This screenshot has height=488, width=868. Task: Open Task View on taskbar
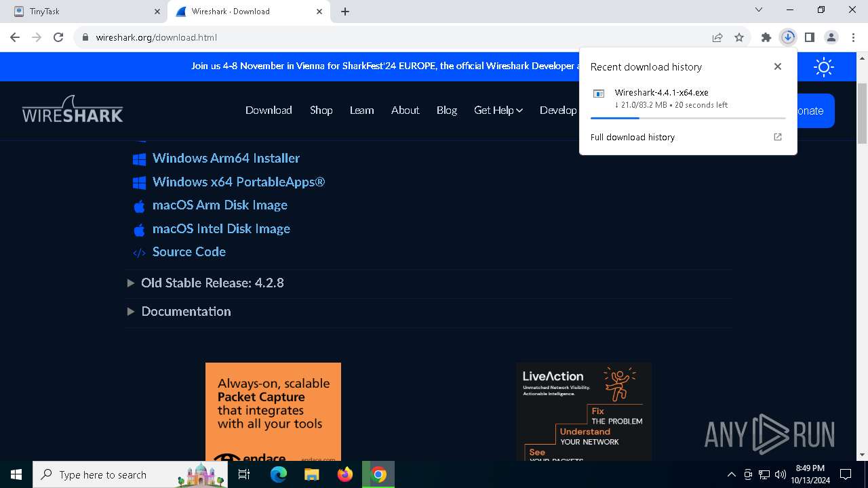tap(245, 474)
